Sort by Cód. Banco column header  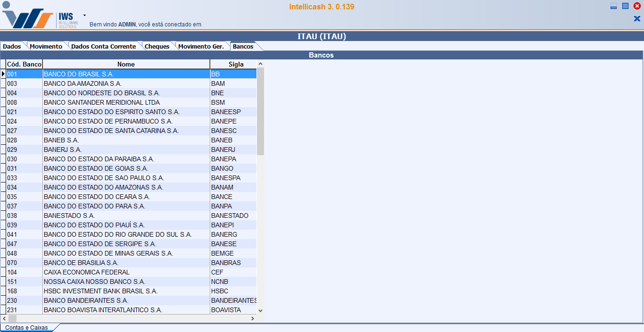24,64
